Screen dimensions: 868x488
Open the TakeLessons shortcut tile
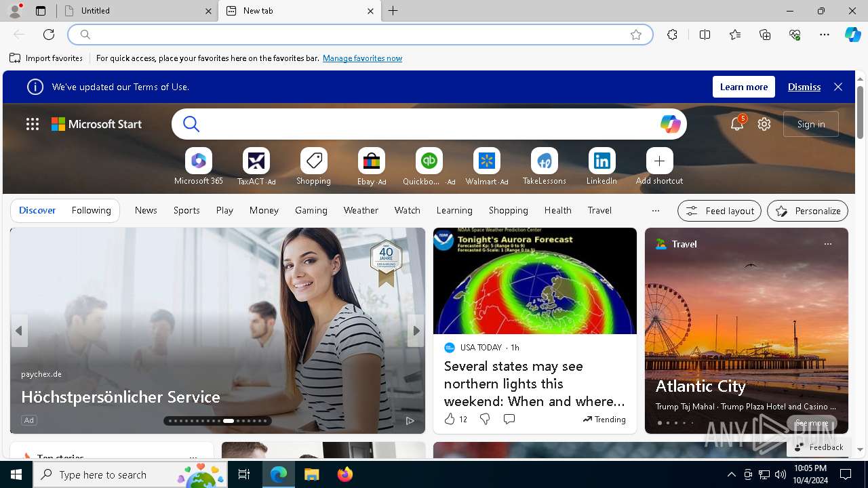pos(545,161)
